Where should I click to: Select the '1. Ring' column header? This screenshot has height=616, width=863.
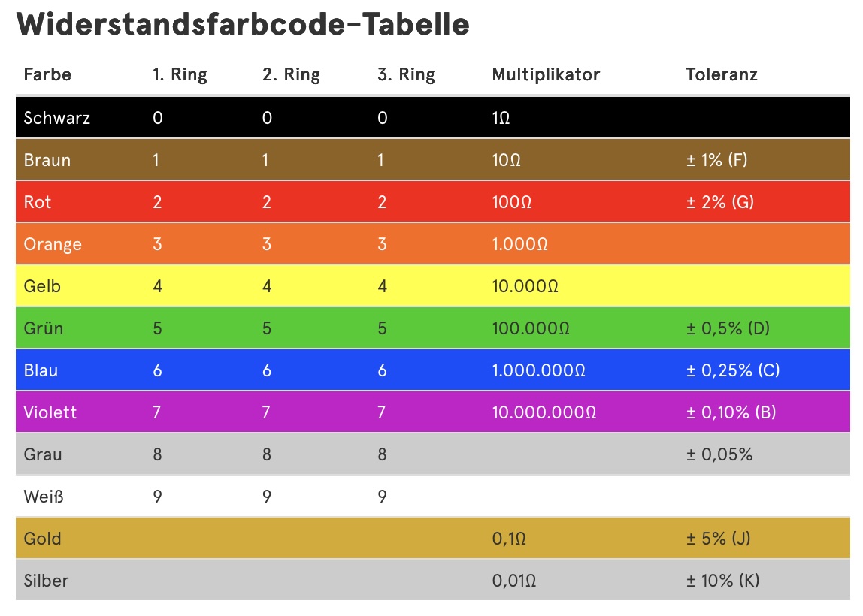point(180,74)
